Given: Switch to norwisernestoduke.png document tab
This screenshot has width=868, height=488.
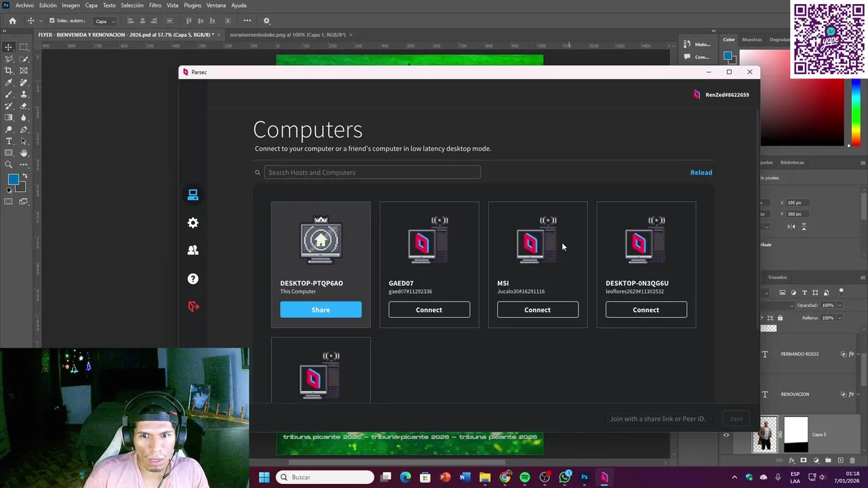Looking at the screenshot, I should coord(288,35).
